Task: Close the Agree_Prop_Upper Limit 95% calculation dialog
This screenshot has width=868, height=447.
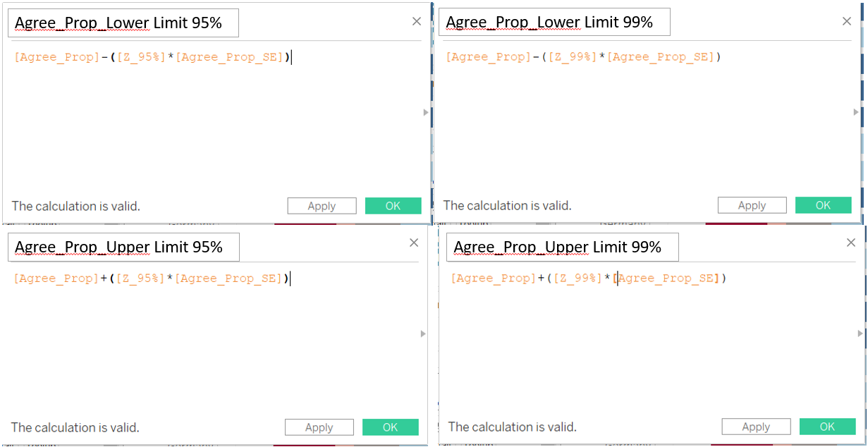Action: pyautogui.click(x=414, y=243)
